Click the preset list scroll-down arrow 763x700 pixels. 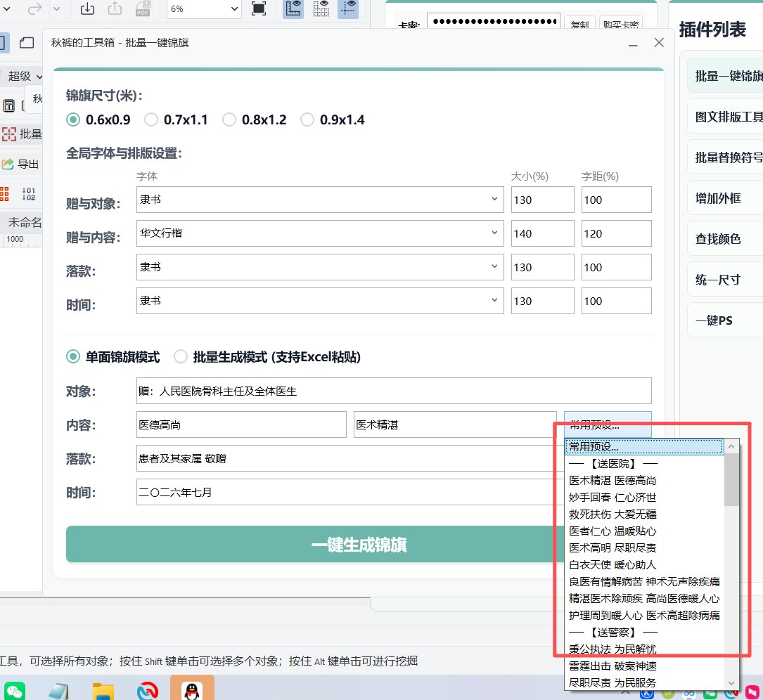point(731,683)
